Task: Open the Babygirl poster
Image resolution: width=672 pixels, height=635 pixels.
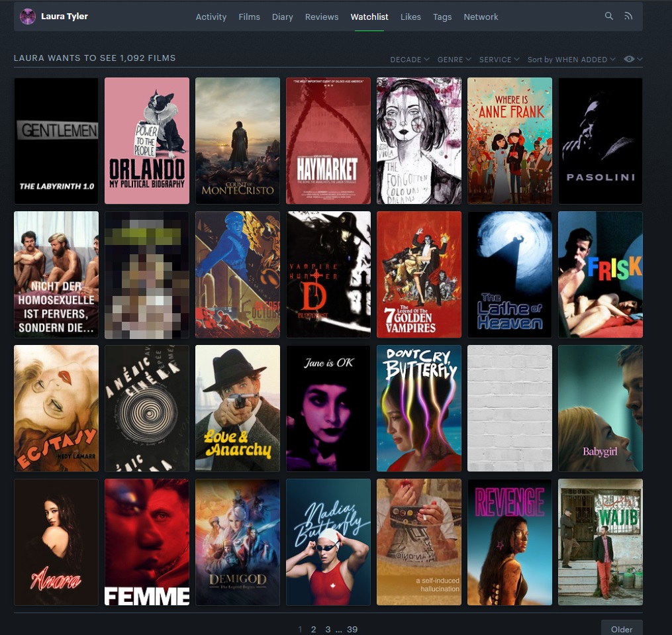Action: coord(600,408)
